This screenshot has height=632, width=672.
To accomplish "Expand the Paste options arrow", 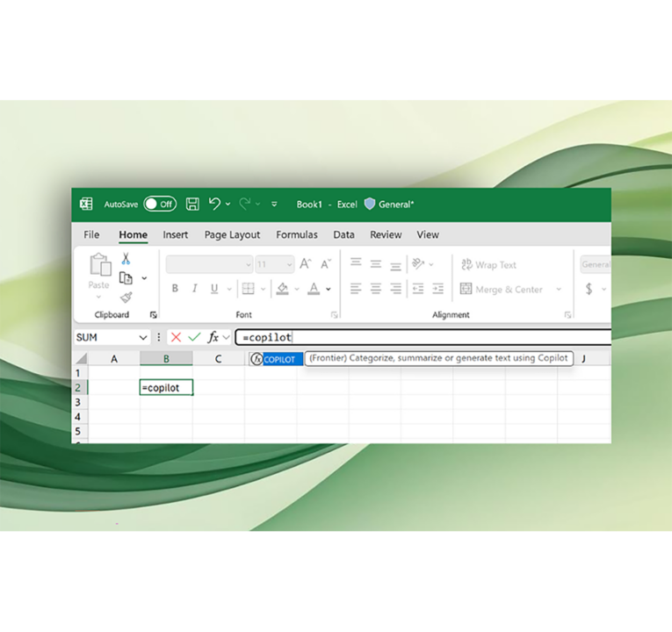I will pos(99,297).
